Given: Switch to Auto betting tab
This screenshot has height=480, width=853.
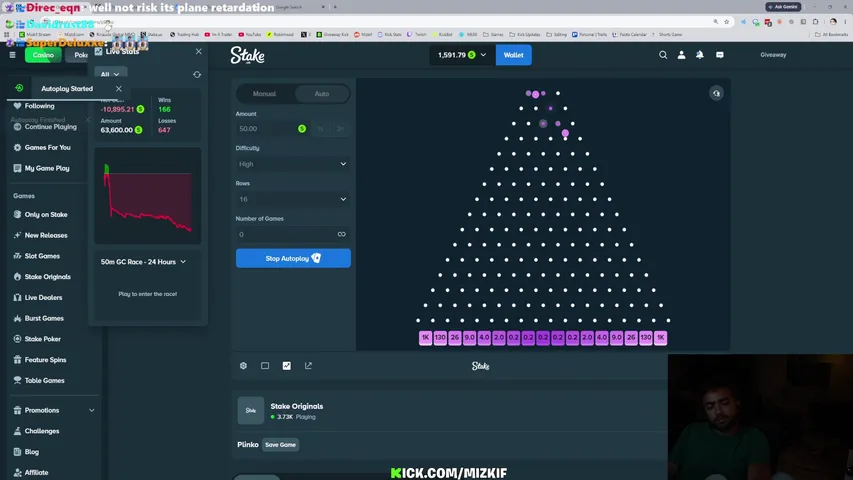Looking at the screenshot, I should point(322,94).
